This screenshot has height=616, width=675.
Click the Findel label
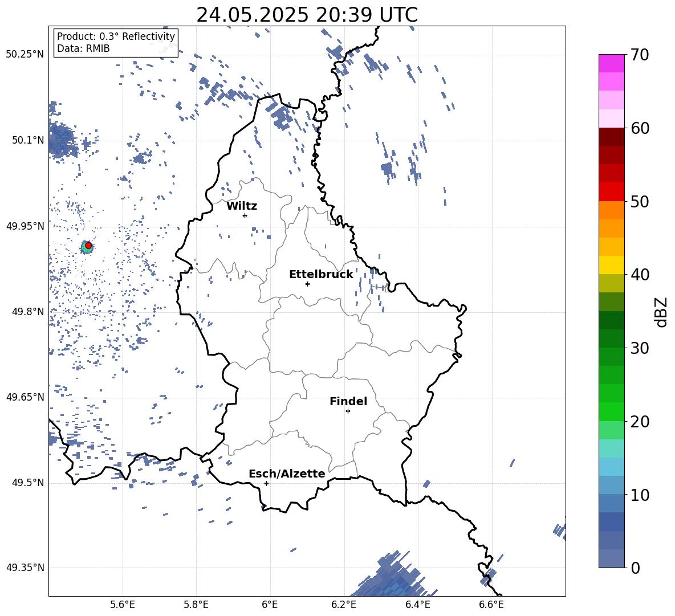348,401
